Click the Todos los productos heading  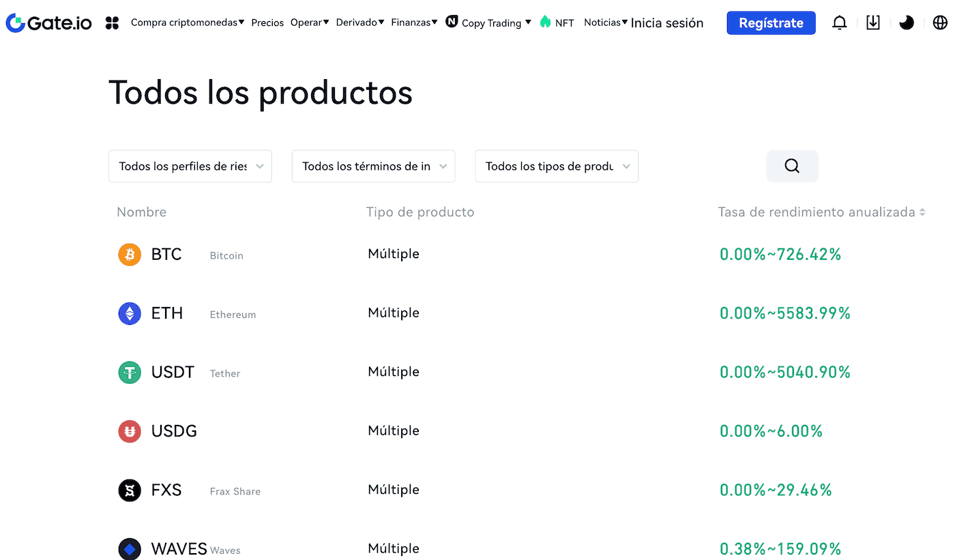click(261, 92)
